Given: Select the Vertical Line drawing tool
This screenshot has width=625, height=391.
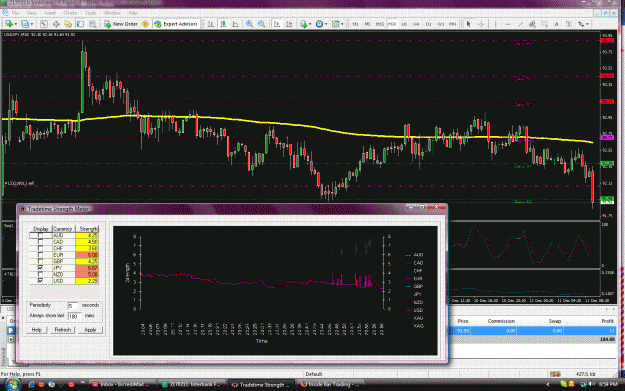Looking at the screenshot, I should pyautogui.click(x=495, y=24).
